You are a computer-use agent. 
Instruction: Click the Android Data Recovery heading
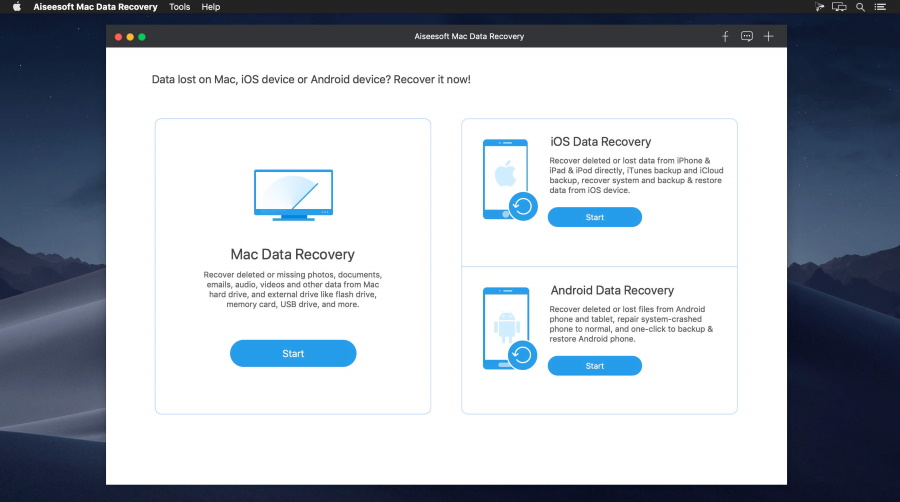[x=612, y=290]
